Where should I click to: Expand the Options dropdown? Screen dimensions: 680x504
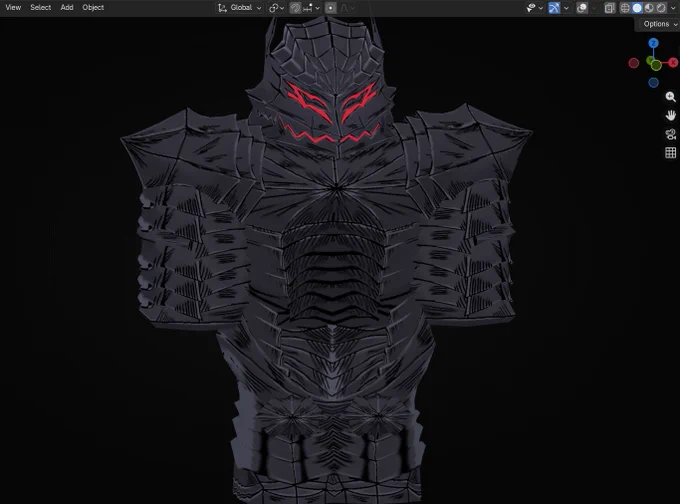tap(659, 24)
